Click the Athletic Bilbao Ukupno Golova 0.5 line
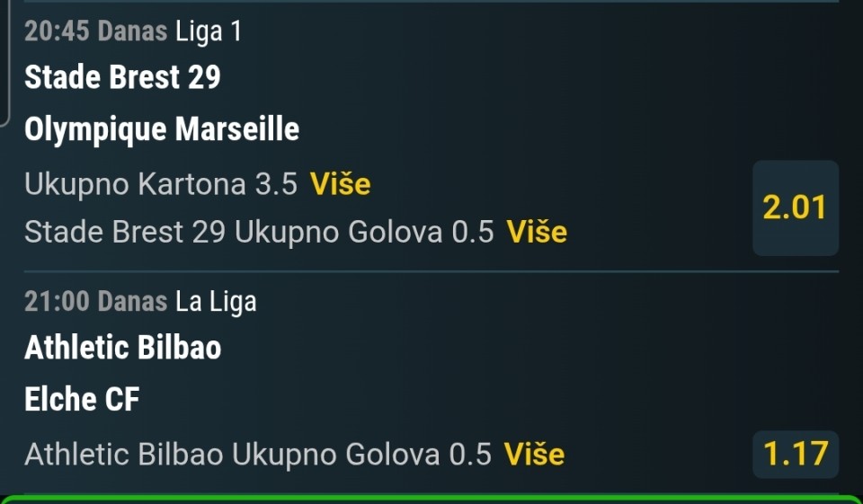This screenshot has width=863, height=504. click(x=258, y=455)
